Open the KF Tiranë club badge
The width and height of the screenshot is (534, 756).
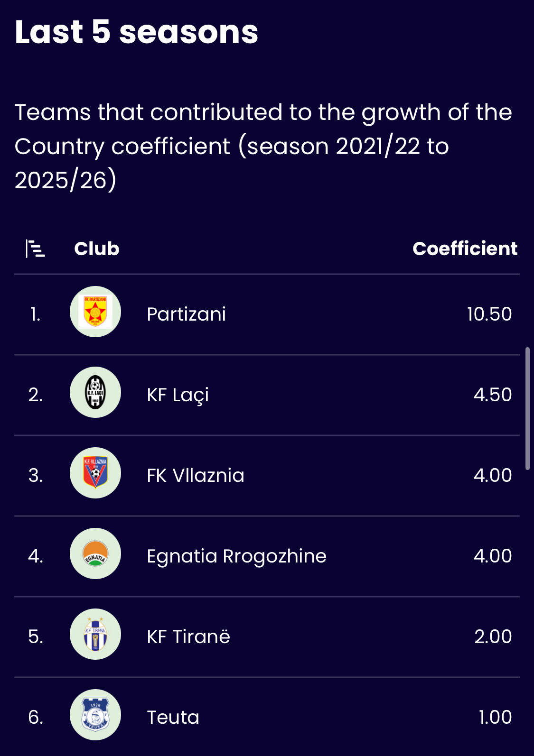click(x=95, y=634)
